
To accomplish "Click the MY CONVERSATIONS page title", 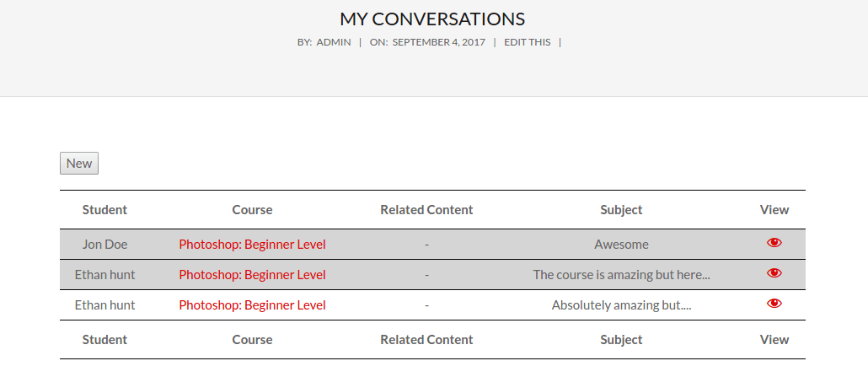I will coord(432,19).
